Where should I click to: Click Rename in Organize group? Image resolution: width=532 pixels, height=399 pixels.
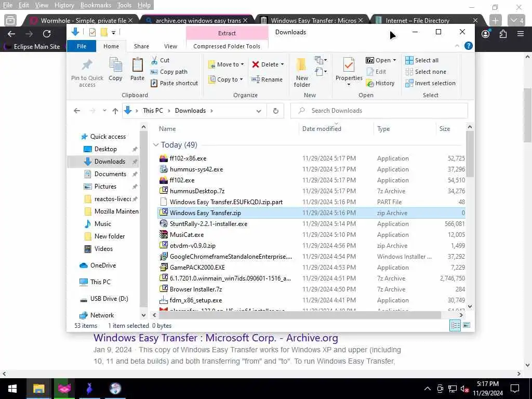[267, 79]
